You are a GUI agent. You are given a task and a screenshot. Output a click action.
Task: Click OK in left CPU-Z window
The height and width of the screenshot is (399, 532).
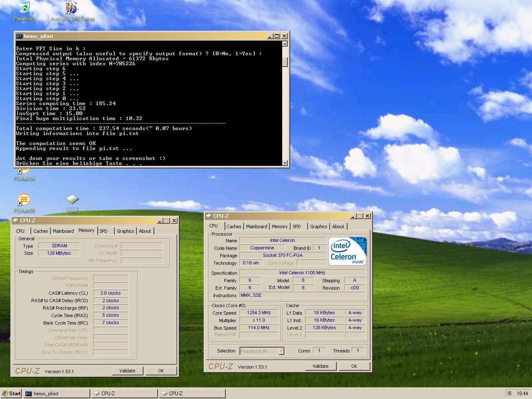(161, 371)
